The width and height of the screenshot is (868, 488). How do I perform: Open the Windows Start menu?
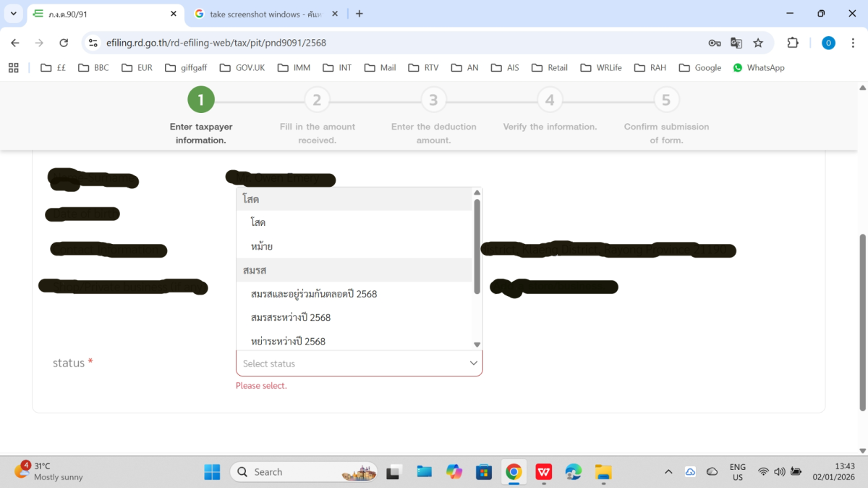pos(212,472)
